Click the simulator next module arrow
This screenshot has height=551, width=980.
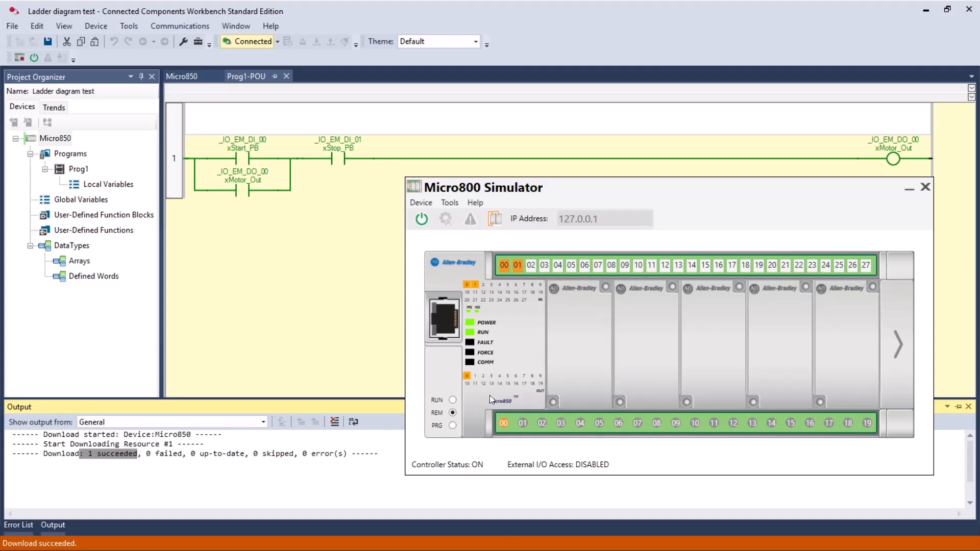pos(898,344)
